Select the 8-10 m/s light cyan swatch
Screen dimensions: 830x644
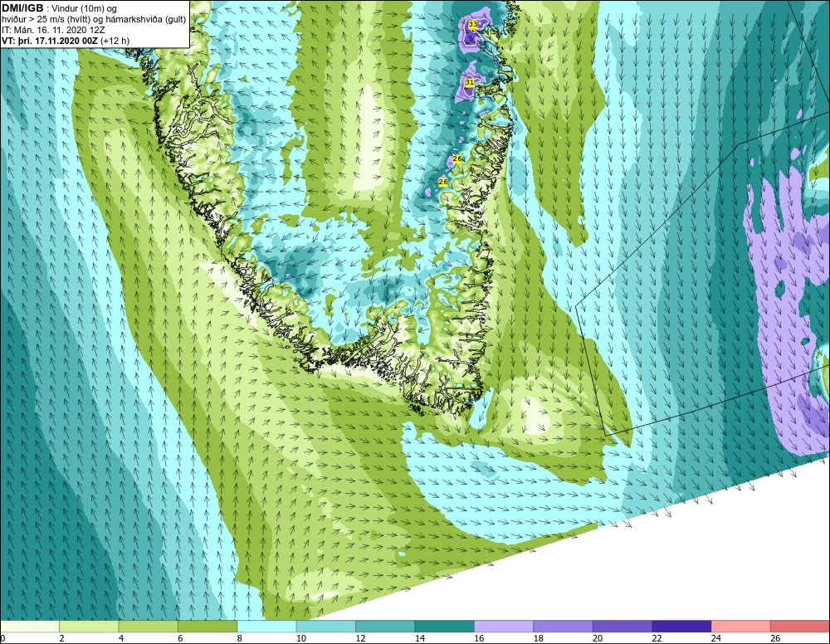click(x=266, y=627)
